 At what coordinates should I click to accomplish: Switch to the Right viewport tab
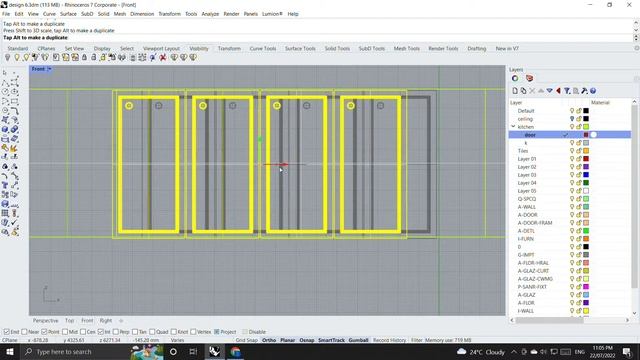106,321
